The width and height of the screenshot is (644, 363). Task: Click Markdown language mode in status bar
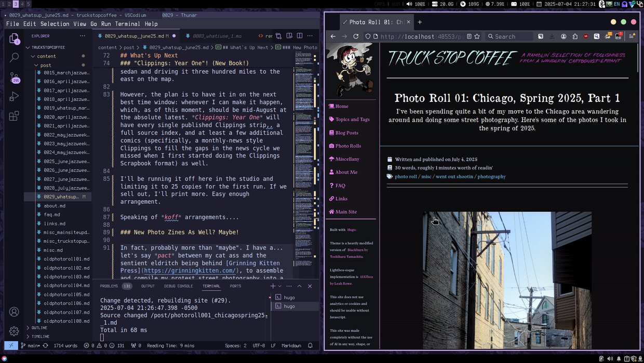[291, 345]
